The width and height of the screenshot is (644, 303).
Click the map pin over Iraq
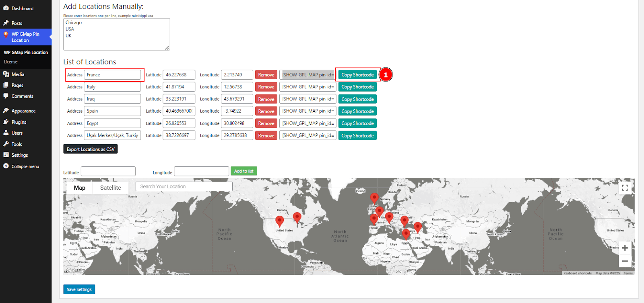pyautogui.click(x=418, y=227)
